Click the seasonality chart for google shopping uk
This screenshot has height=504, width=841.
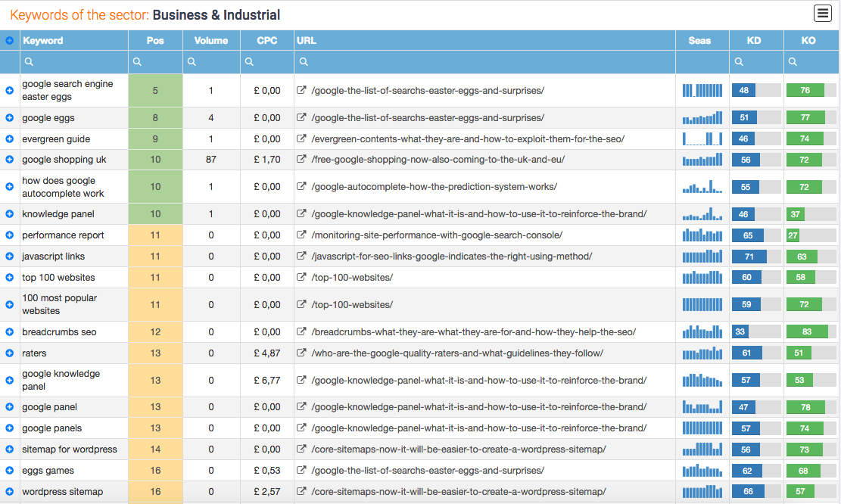click(702, 160)
